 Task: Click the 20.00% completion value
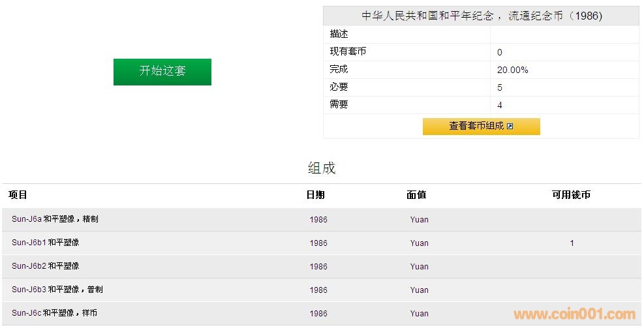coord(512,70)
